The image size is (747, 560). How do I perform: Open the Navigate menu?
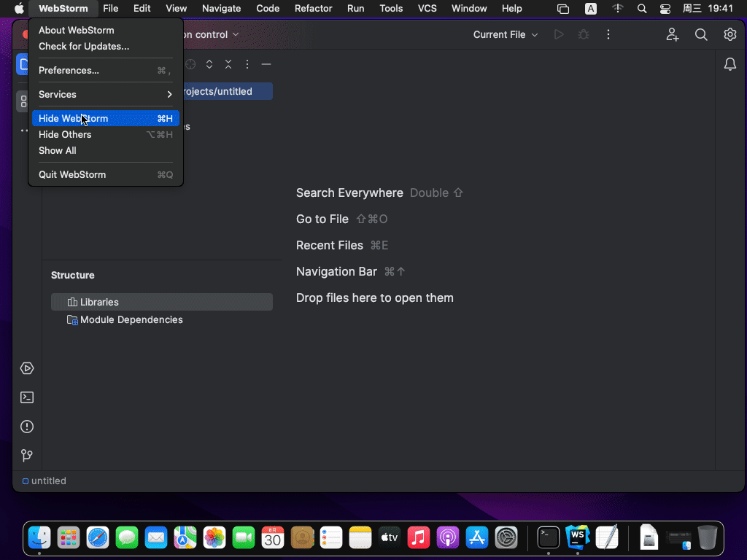tap(222, 9)
